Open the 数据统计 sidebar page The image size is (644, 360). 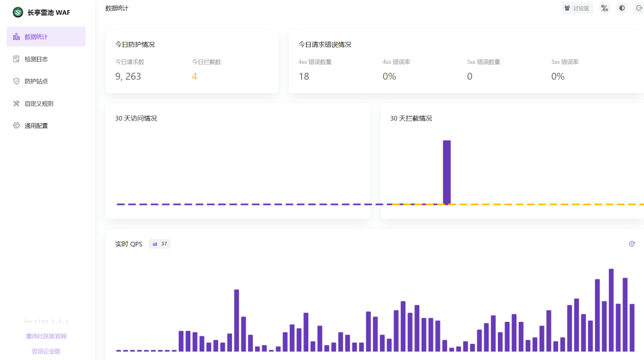(x=46, y=36)
